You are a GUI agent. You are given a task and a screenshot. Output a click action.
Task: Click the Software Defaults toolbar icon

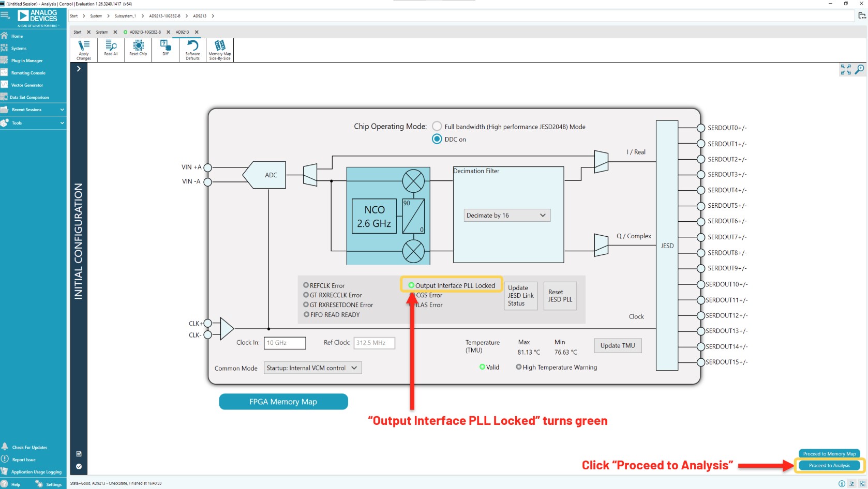tap(192, 50)
